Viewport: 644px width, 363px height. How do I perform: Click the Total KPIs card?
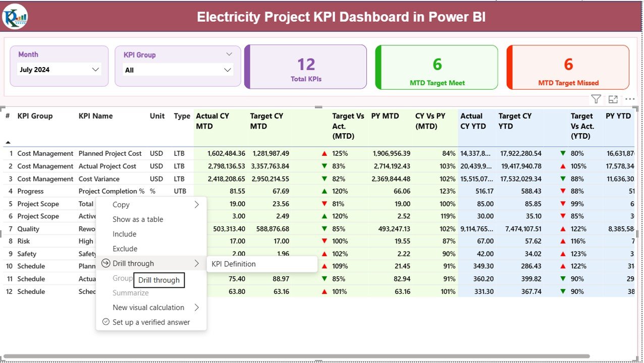306,67
